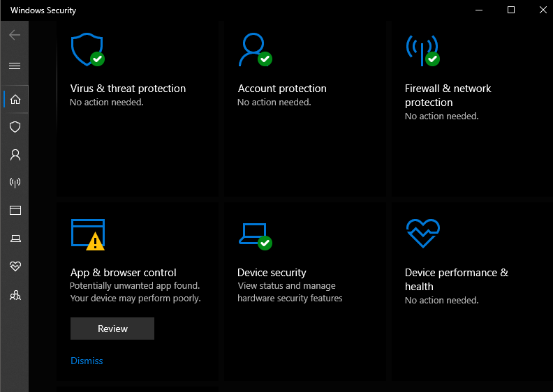Open the Account protection tile
Screen dimensions: 553x392
point(282,89)
